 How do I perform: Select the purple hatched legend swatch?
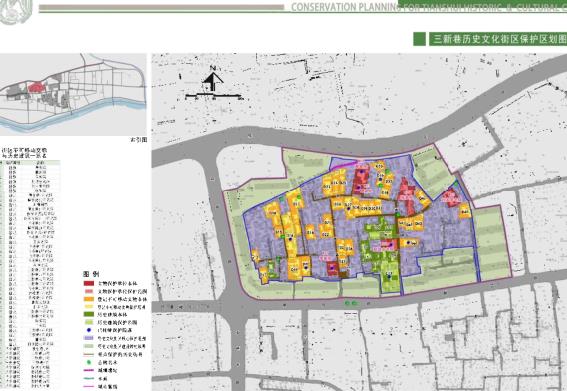tap(89, 338)
